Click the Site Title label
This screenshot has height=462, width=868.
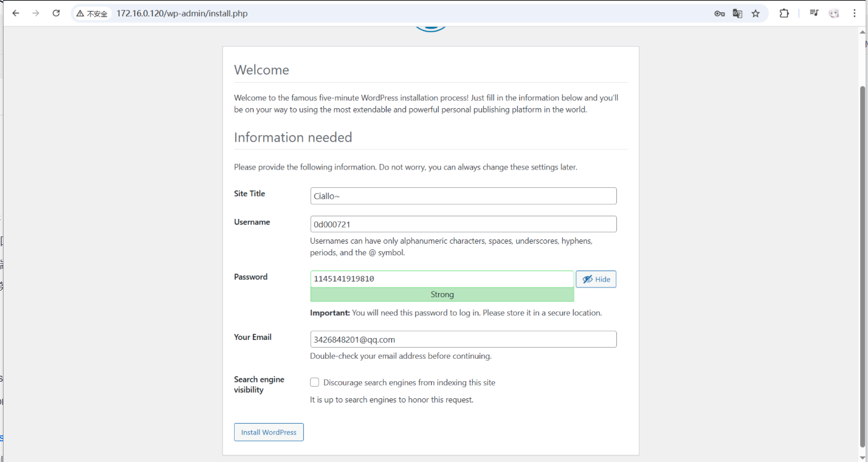(249, 193)
